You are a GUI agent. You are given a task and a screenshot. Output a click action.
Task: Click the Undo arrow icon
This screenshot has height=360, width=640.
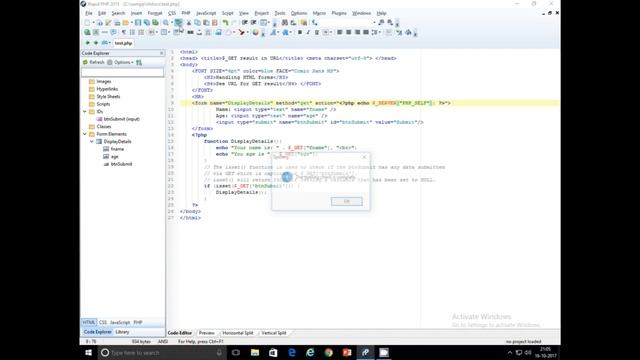coord(225,22)
